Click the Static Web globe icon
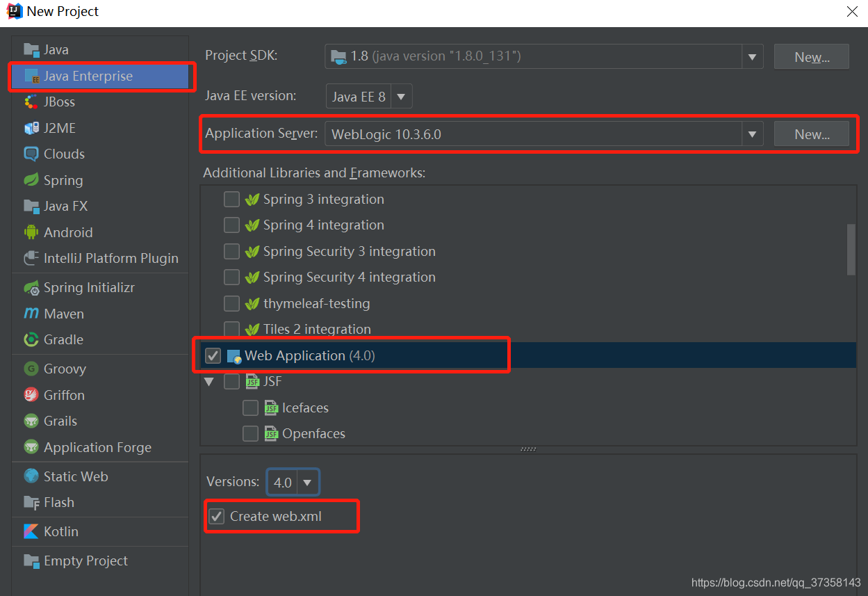868x596 pixels. [x=31, y=476]
